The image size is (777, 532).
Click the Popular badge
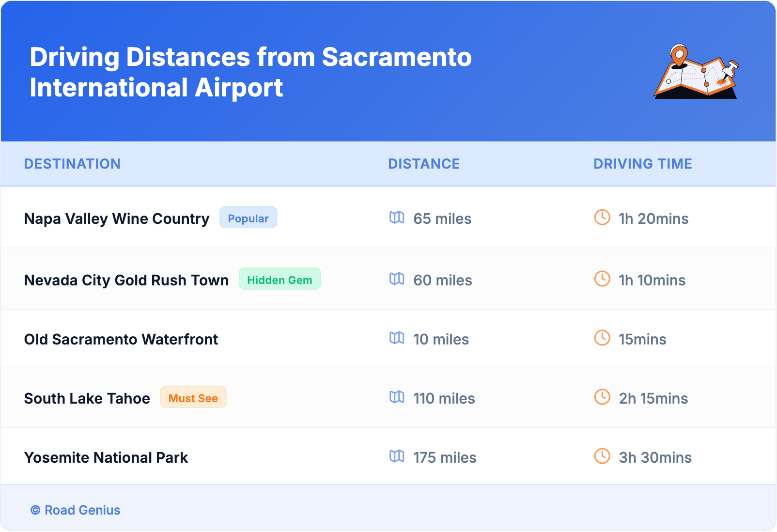pyautogui.click(x=248, y=218)
